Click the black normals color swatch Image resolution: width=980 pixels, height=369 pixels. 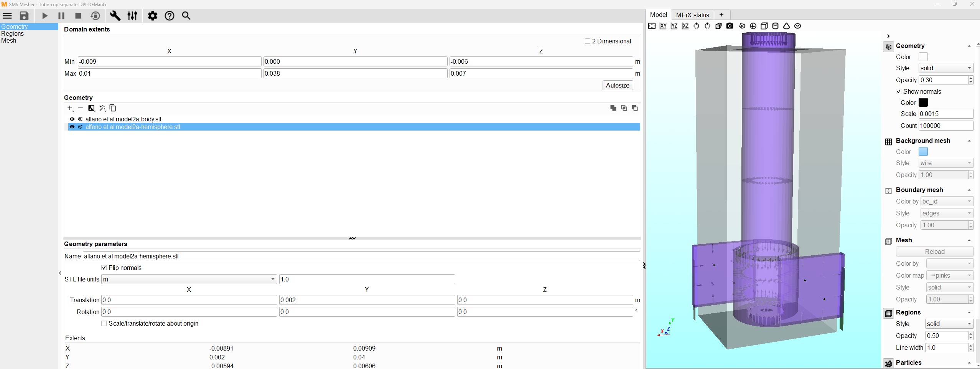(x=923, y=103)
